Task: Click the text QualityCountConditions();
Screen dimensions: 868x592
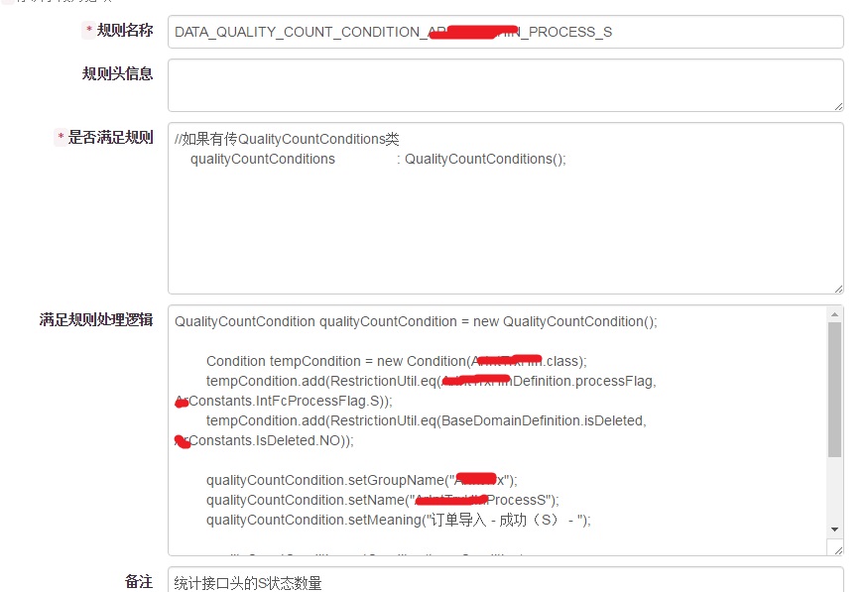Action: 485,160
